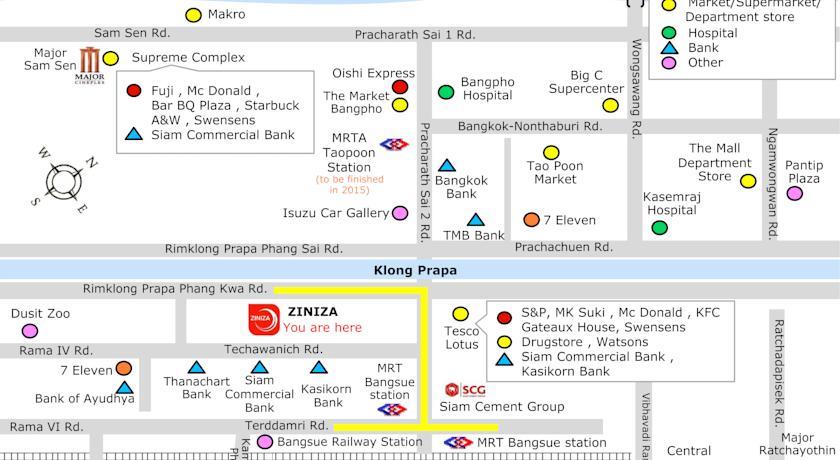
Task: Select the Bangkok Bank blue triangle marker
Action: pos(447,165)
